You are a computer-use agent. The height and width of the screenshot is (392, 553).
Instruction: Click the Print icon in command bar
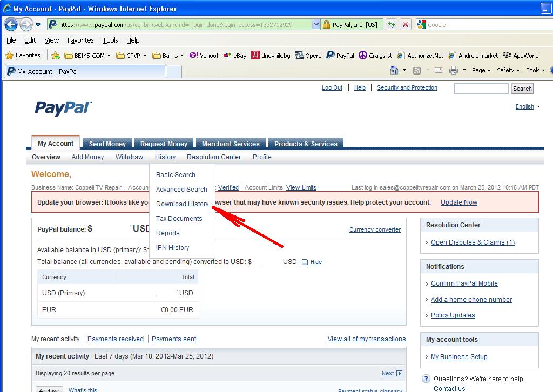point(454,71)
